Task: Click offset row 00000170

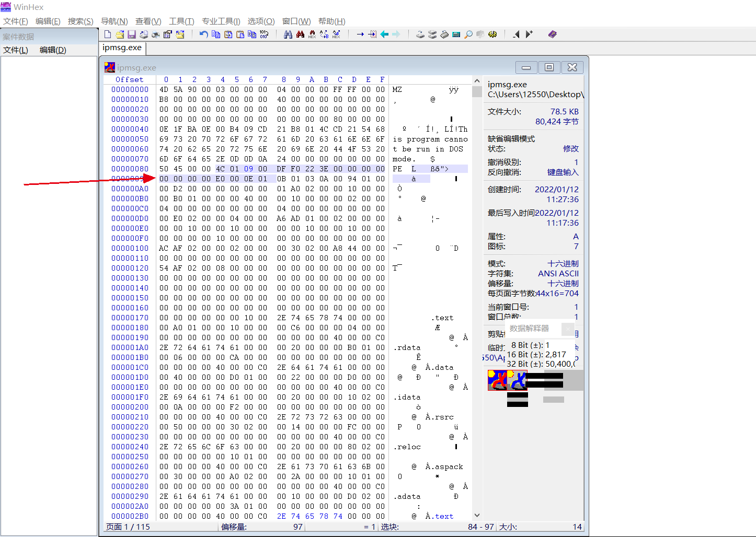Action: coord(130,318)
